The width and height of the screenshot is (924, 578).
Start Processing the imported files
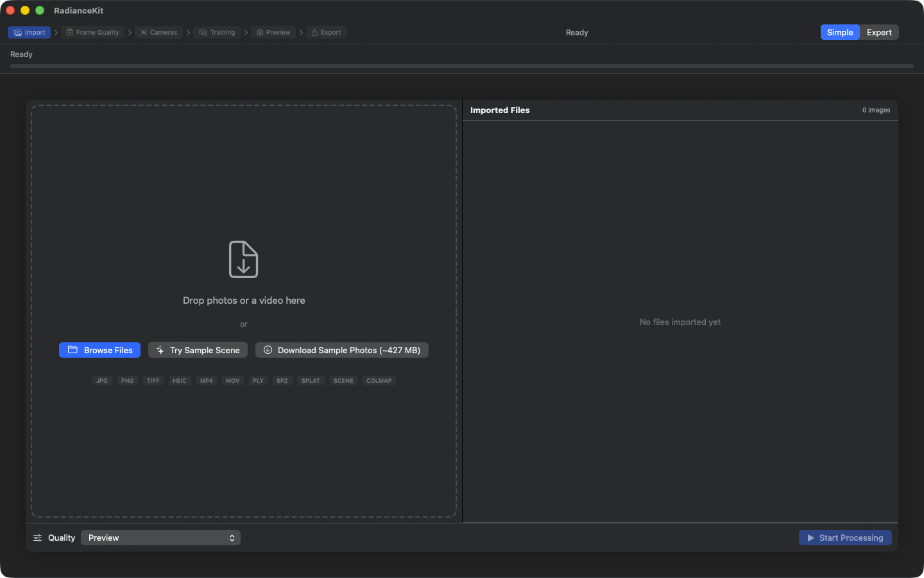pyautogui.click(x=845, y=538)
